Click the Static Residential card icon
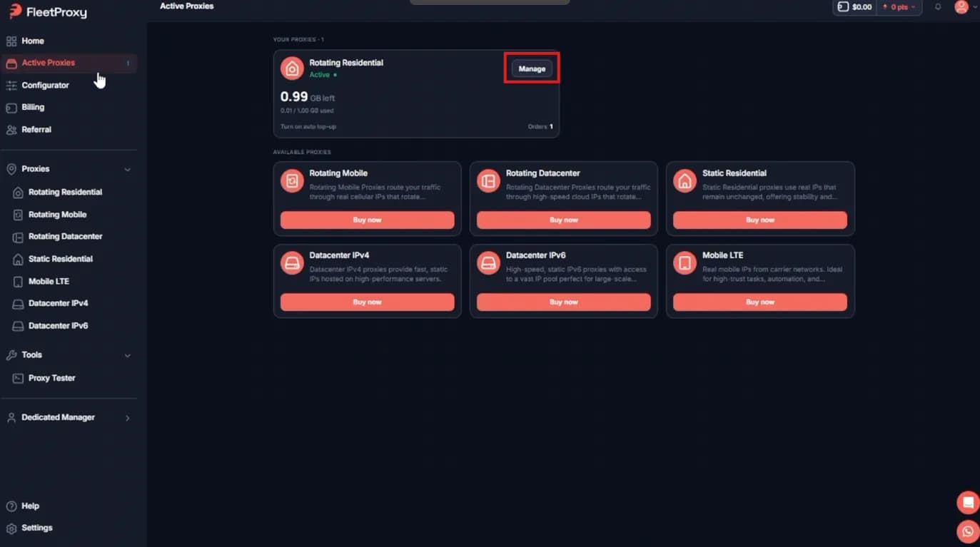The image size is (980, 547). click(x=685, y=181)
